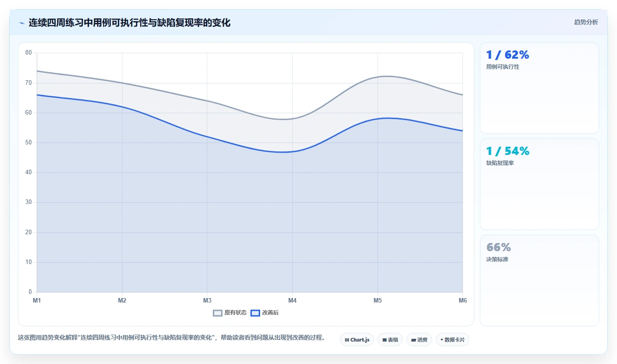Screen dimensions: 617x364
Task: Click the gray 原有状态 legend color box
Action: tap(218, 313)
